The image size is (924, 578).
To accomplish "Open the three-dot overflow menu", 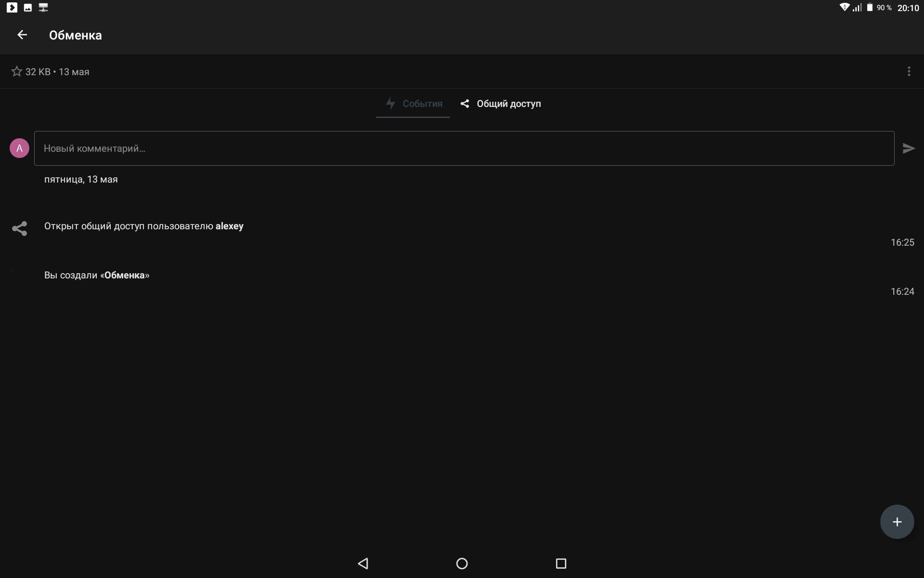I will tap(909, 72).
